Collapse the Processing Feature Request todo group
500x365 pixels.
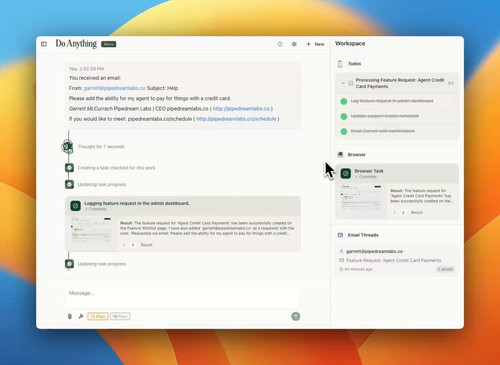(x=343, y=83)
